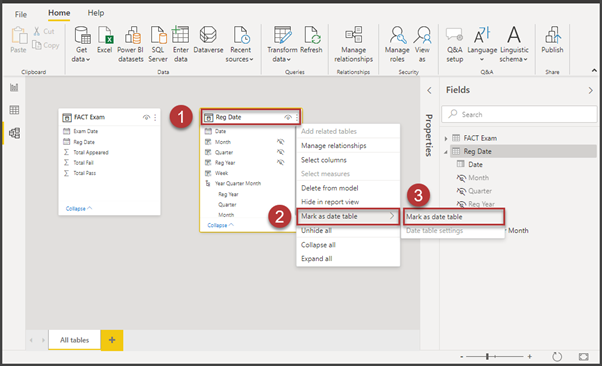Select the Date field in Fields pane
Image resolution: width=602 pixels, height=366 pixels.
(475, 164)
